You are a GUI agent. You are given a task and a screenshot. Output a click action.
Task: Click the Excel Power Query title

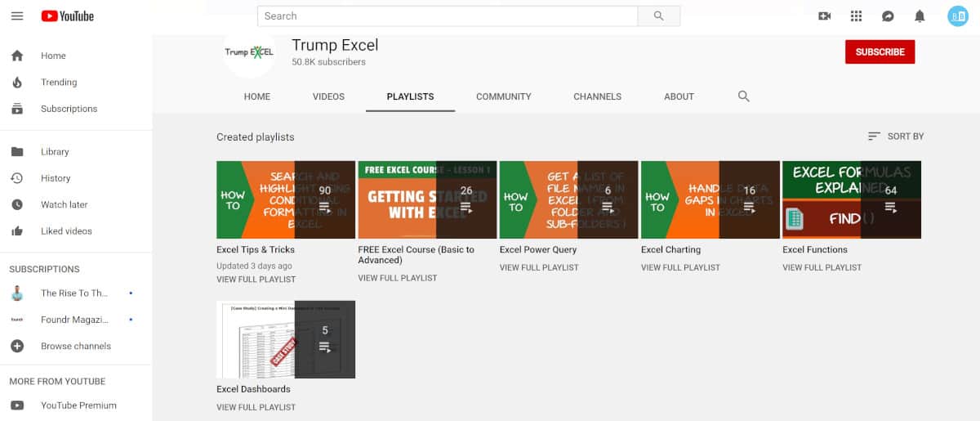pyautogui.click(x=538, y=249)
